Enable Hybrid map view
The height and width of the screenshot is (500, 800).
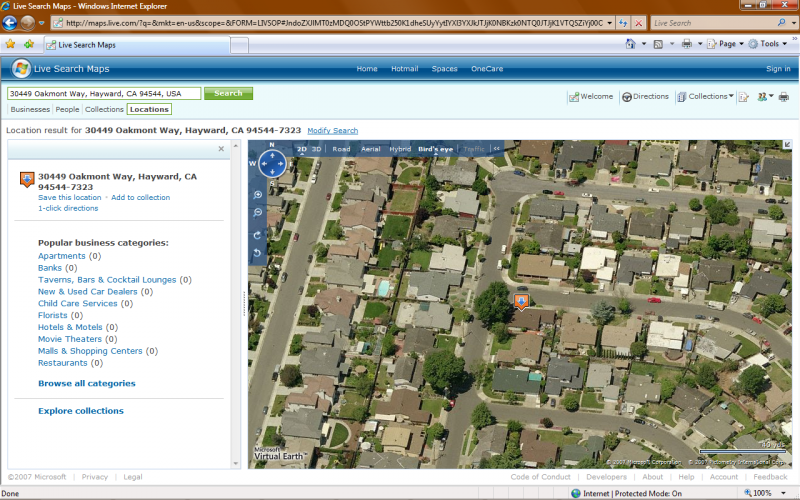click(399, 149)
